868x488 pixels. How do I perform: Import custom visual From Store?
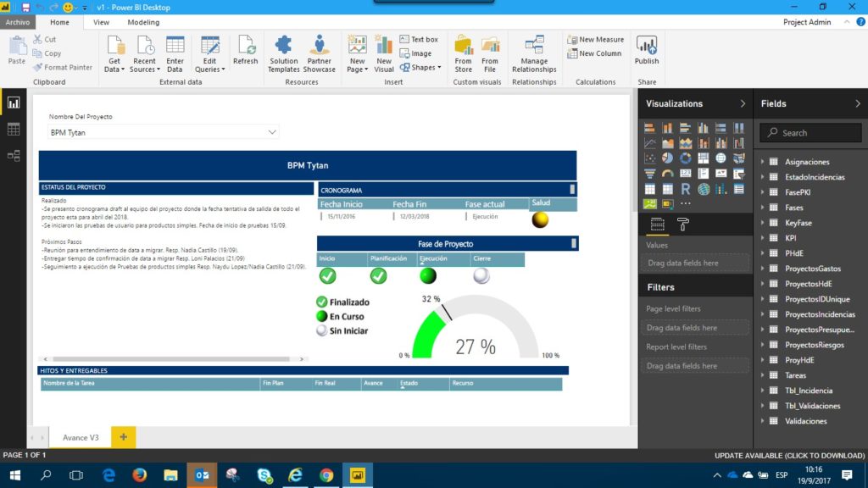(x=464, y=53)
